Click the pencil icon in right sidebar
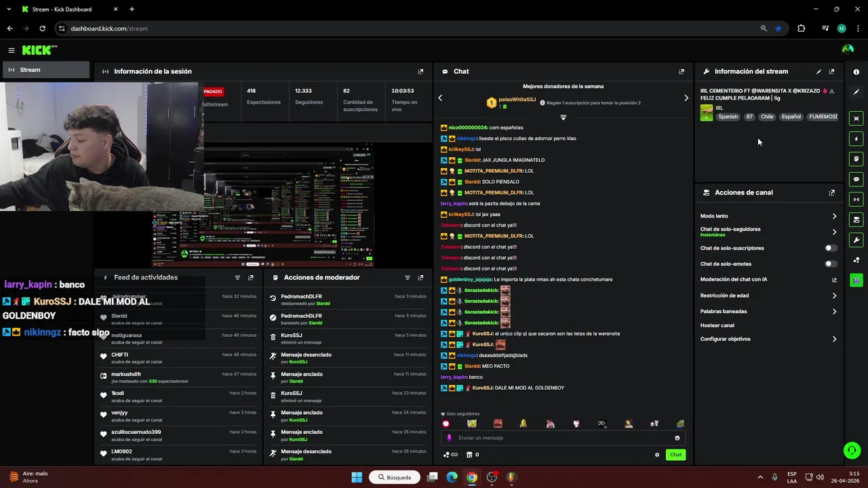868x488 pixels. [x=856, y=91]
